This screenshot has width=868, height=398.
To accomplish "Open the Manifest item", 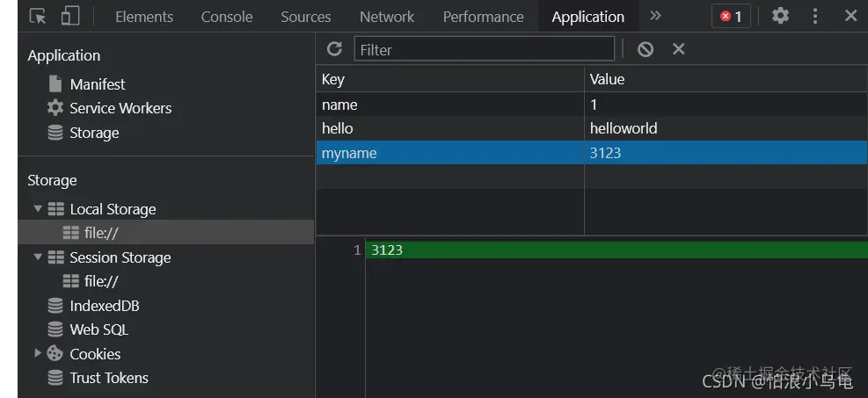I will pyautogui.click(x=97, y=84).
